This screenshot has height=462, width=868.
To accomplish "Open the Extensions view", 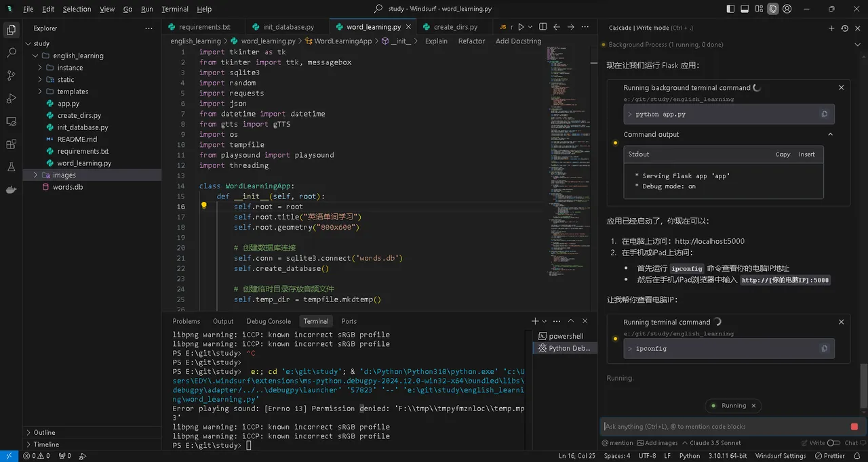I will (x=11, y=144).
